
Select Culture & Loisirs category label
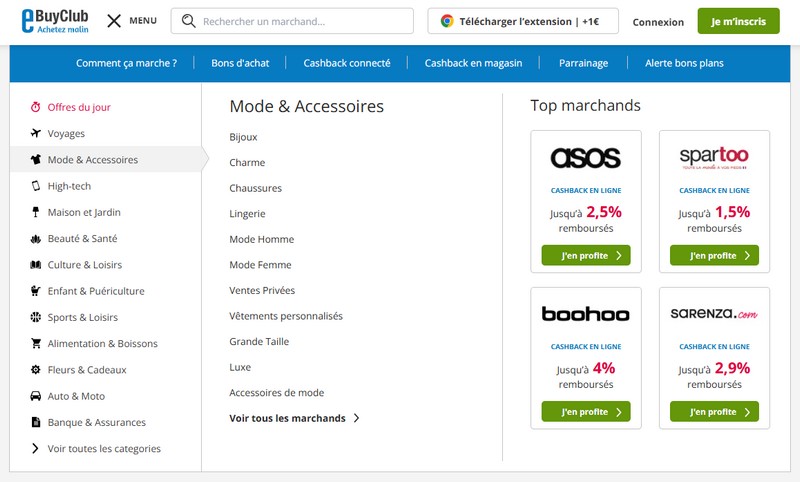tap(85, 265)
